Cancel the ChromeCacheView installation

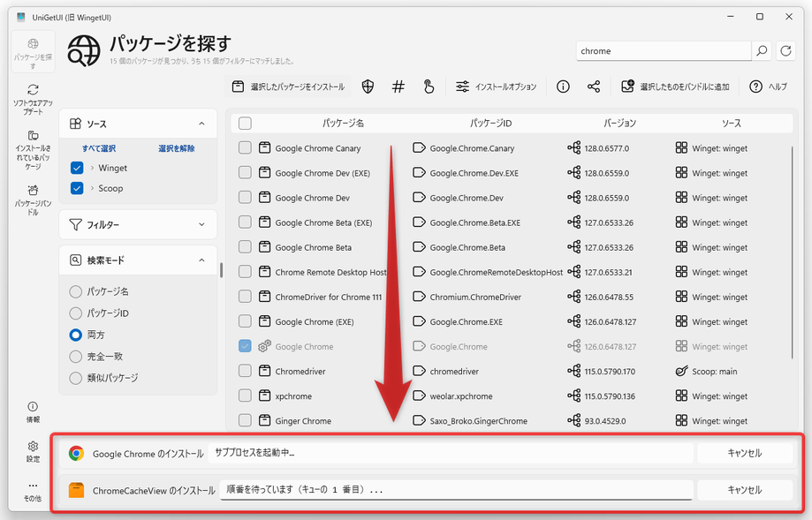(x=745, y=489)
